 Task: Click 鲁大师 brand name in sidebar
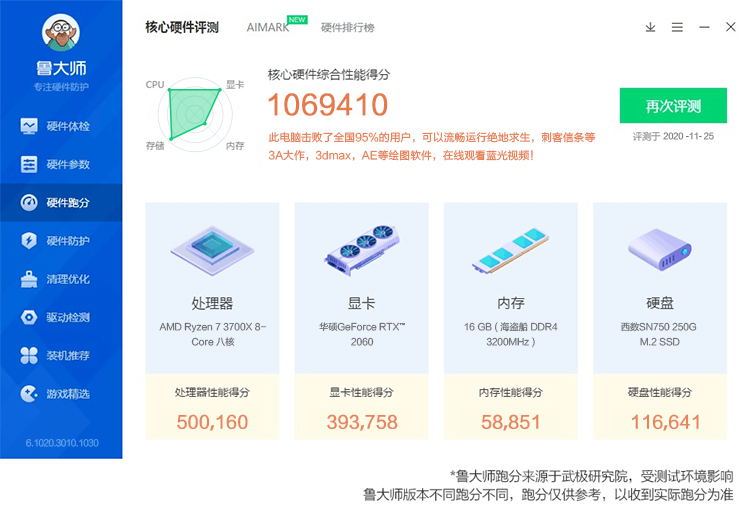point(61,68)
